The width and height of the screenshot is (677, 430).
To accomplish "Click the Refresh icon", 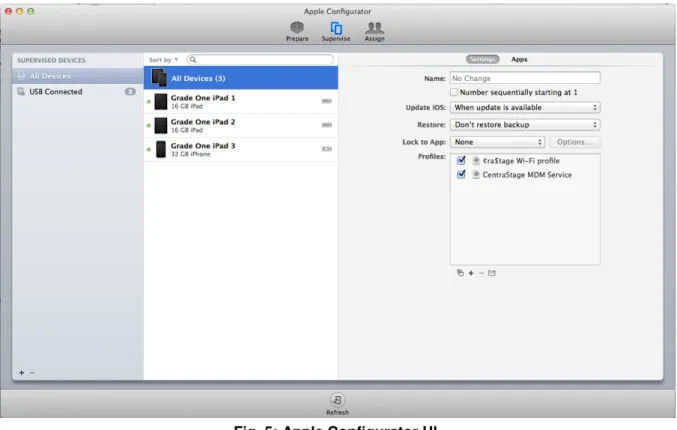I will 337,400.
